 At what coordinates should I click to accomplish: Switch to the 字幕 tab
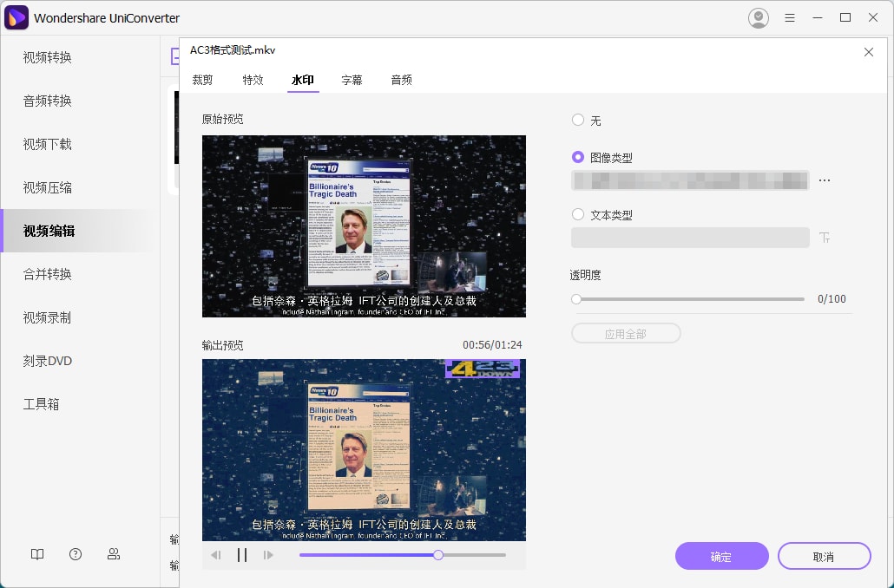click(352, 79)
